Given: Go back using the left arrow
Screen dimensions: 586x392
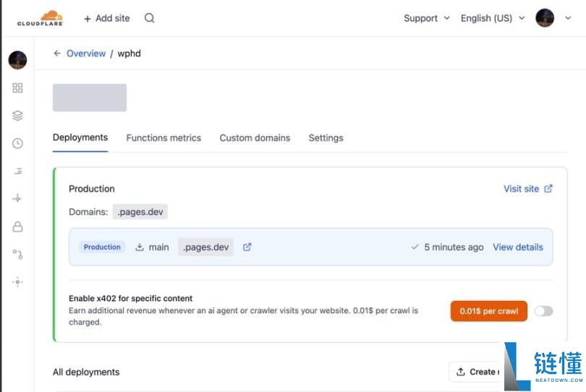Looking at the screenshot, I should coord(57,54).
